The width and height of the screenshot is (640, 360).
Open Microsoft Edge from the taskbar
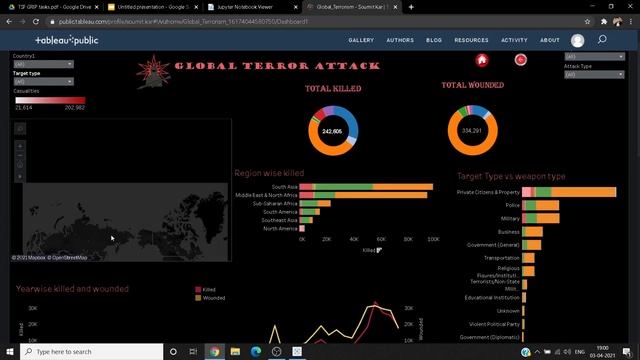pyautogui.click(x=256, y=351)
